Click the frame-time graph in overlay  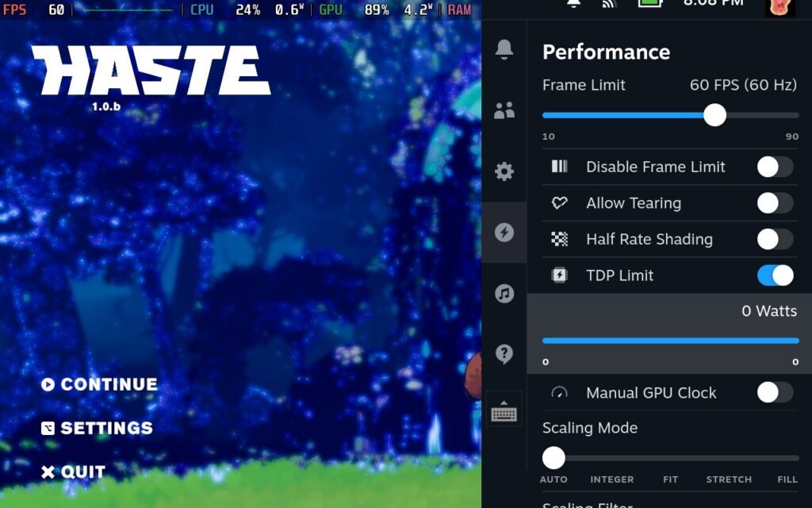click(x=128, y=10)
